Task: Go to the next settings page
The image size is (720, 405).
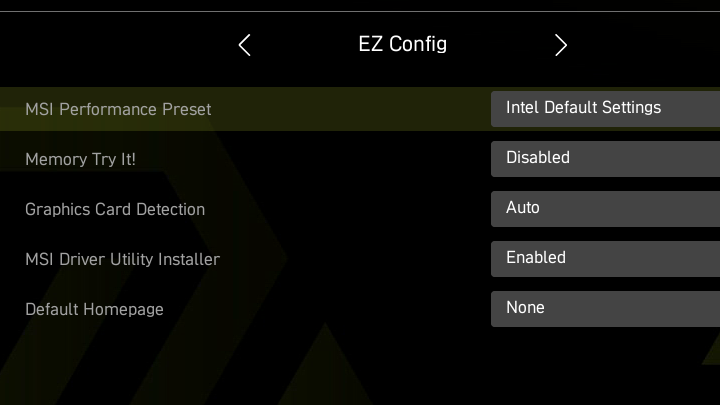Action: tap(560, 45)
